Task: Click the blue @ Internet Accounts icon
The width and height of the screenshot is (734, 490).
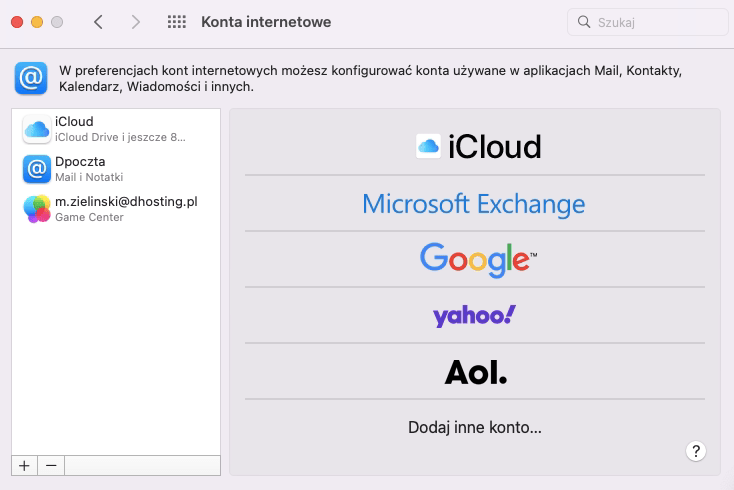Action: pyautogui.click(x=31, y=78)
